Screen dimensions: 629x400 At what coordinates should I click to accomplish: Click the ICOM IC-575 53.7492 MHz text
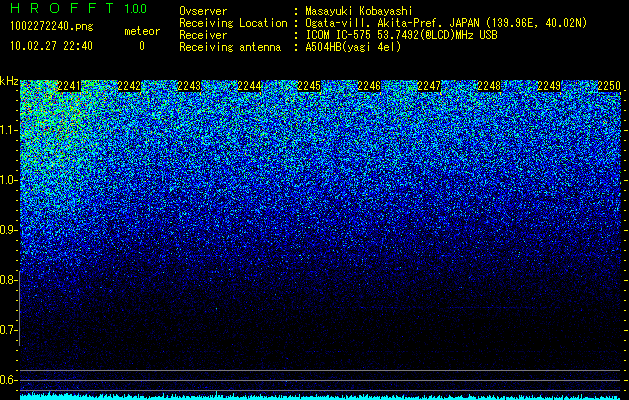click(401, 35)
